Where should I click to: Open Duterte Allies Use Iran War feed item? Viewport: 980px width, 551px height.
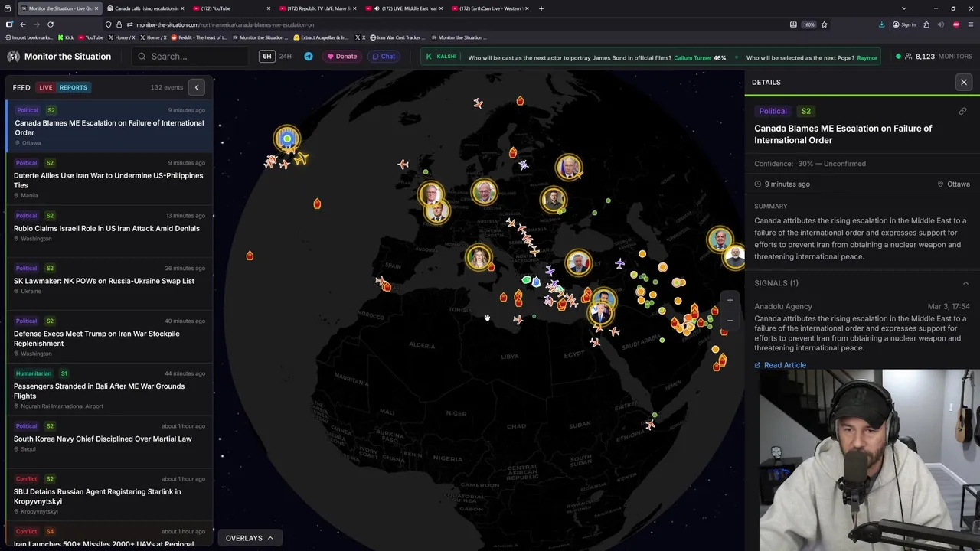click(x=109, y=180)
